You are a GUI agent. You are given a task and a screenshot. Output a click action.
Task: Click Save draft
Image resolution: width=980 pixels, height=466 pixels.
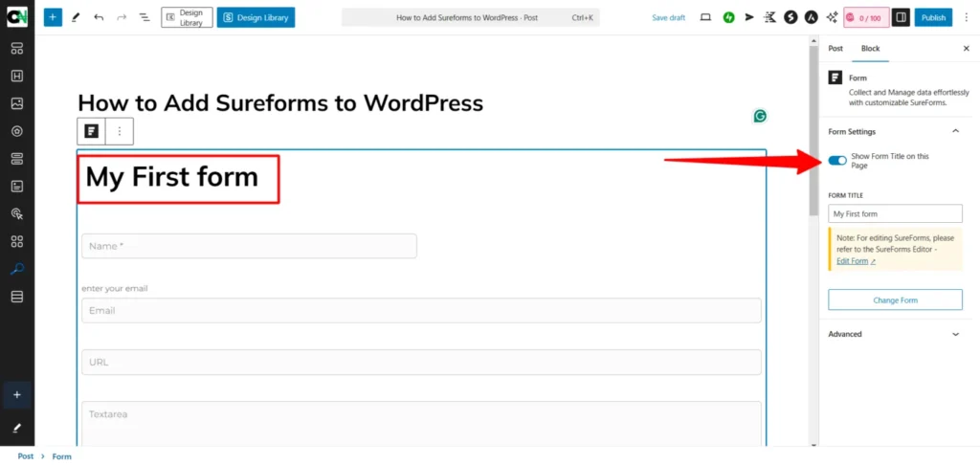pos(669,18)
